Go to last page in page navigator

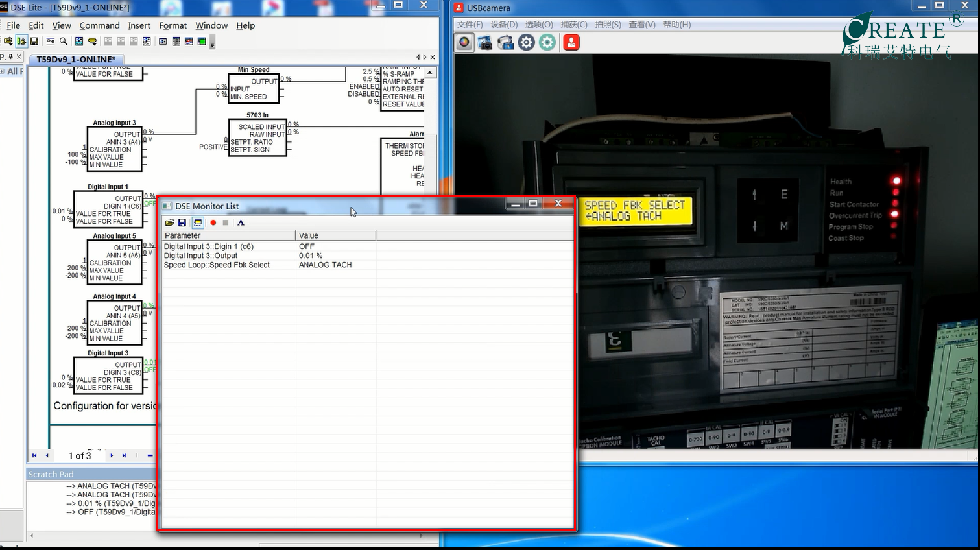(125, 455)
